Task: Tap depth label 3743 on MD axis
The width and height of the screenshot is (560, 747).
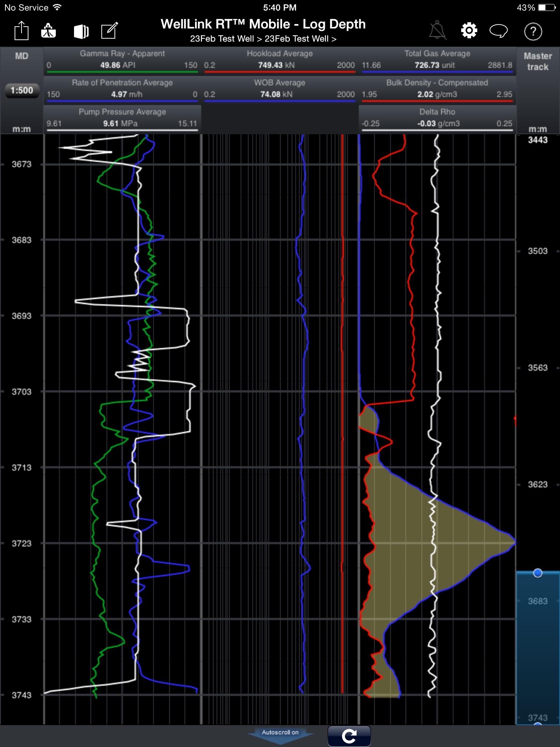Action: pyautogui.click(x=22, y=695)
